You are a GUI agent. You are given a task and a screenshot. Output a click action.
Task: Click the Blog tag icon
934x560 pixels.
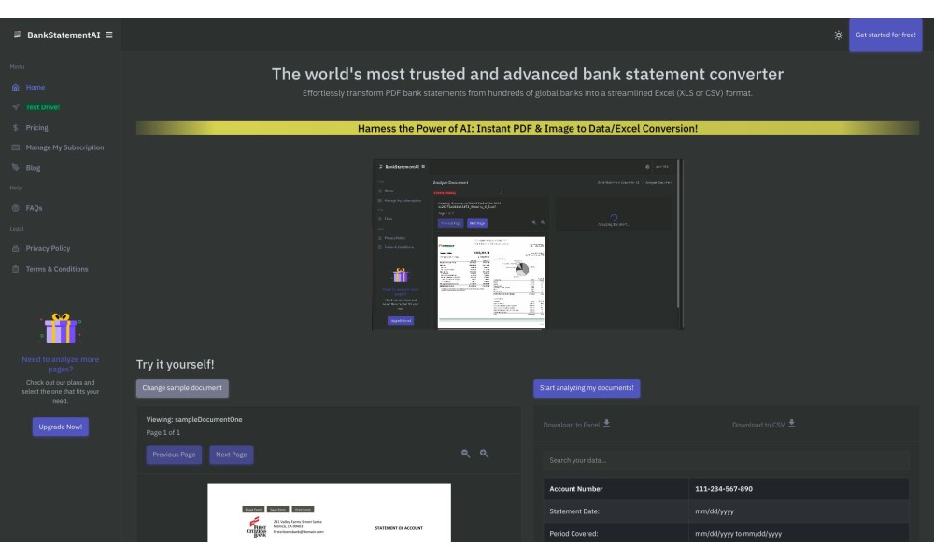[16, 168]
